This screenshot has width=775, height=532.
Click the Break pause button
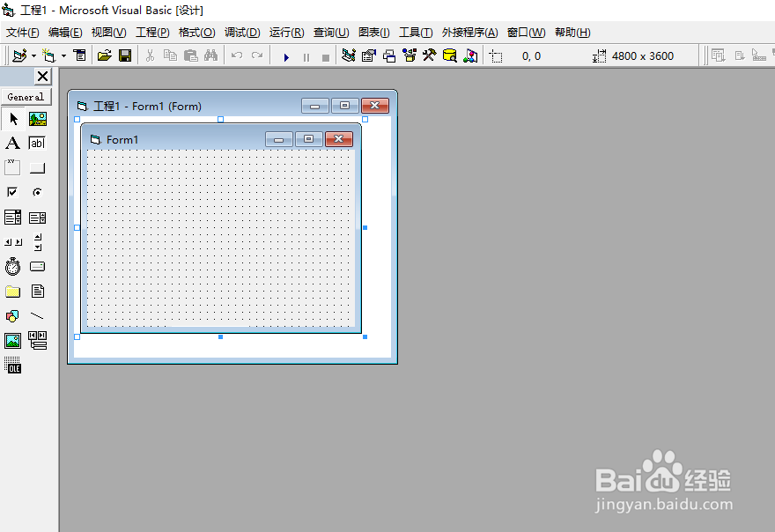(x=306, y=57)
